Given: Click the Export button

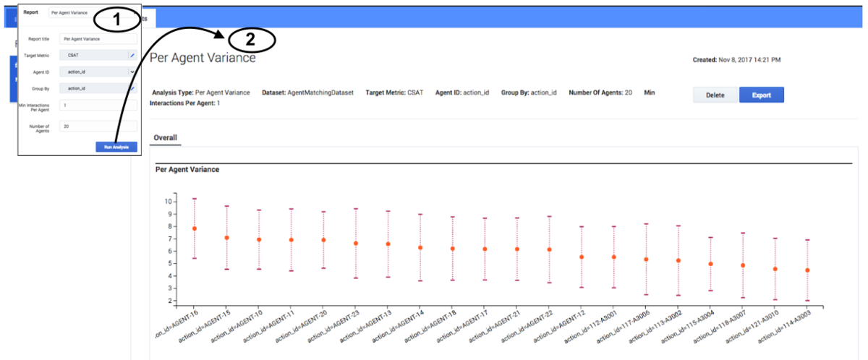Looking at the screenshot, I should [x=761, y=95].
